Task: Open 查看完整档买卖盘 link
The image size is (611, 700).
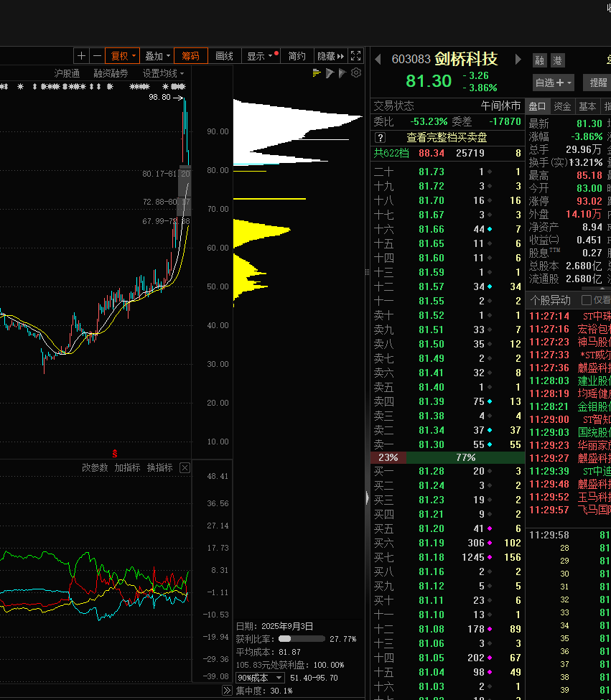Action: (x=447, y=138)
